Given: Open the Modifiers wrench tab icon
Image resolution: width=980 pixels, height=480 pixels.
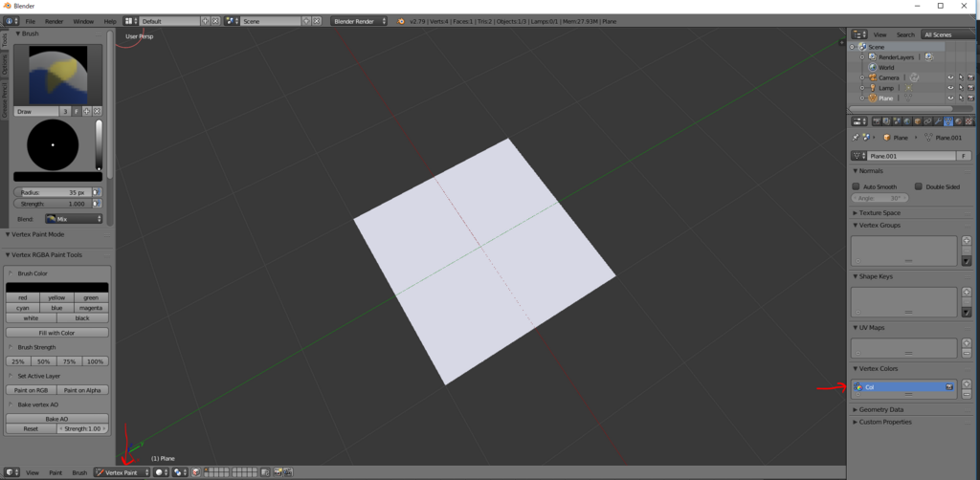Looking at the screenshot, I should 938,121.
